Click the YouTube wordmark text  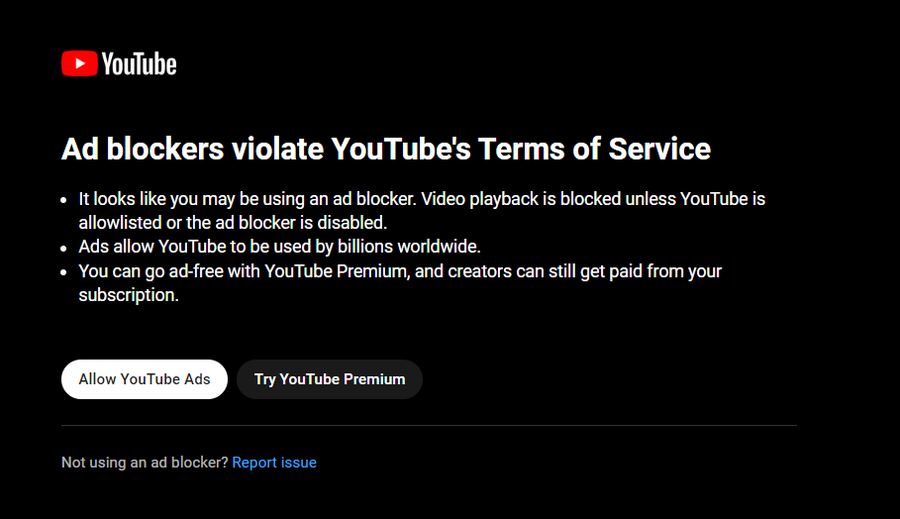139,65
